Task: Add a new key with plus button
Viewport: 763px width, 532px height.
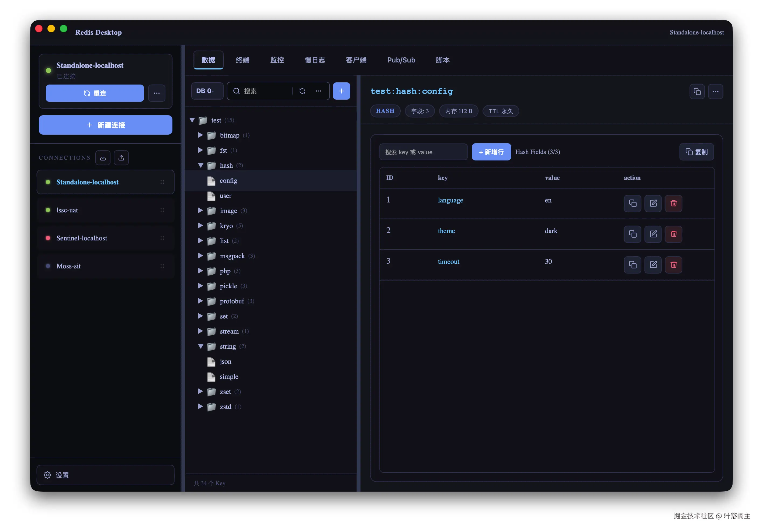Action: 341,91
